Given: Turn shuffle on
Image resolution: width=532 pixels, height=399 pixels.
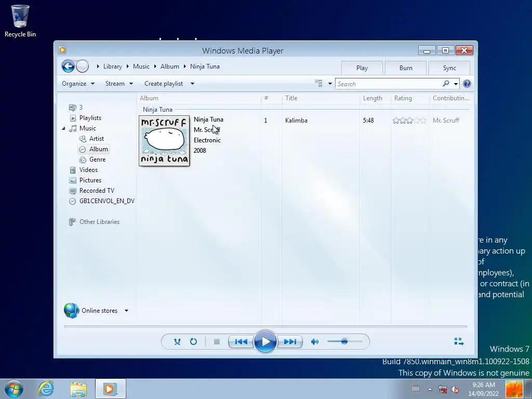Looking at the screenshot, I should 177,342.
